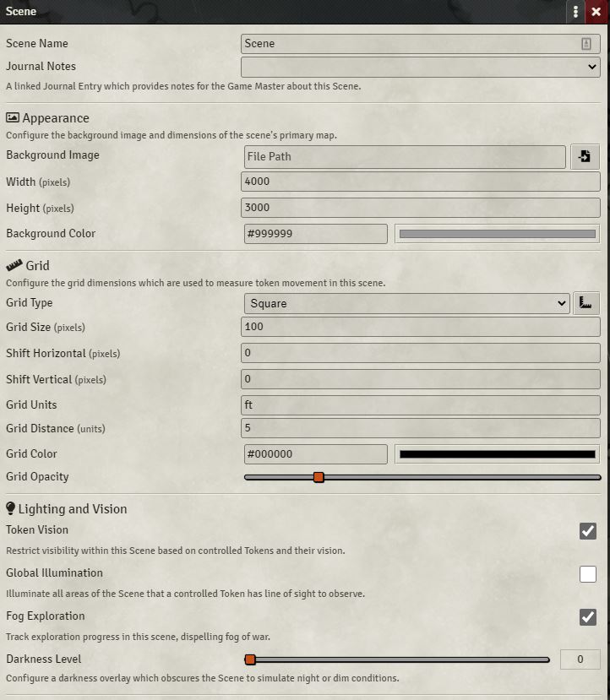Enable the Global Illumination checkbox
This screenshot has width=610, height=700.
[x=588, y=573]
